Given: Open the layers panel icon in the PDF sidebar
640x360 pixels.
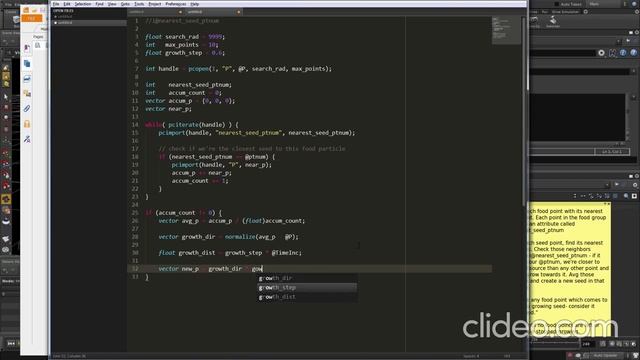Looking at the screenshot, I should click(27, 79).
